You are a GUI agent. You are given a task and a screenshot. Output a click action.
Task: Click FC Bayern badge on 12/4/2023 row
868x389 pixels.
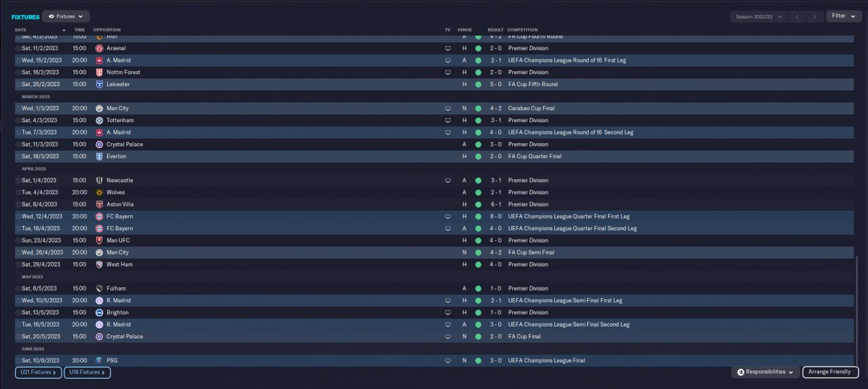coord(100,217)
